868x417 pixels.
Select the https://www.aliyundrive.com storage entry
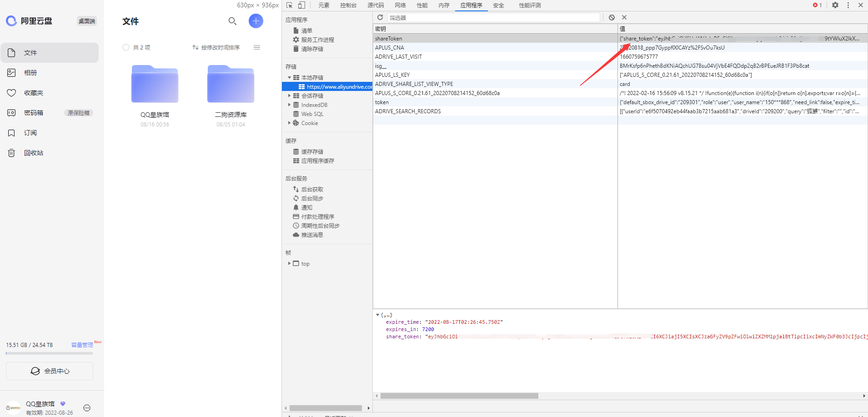327,87
